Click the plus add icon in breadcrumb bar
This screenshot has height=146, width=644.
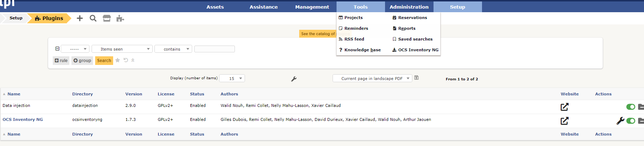[x=80, y=18]
